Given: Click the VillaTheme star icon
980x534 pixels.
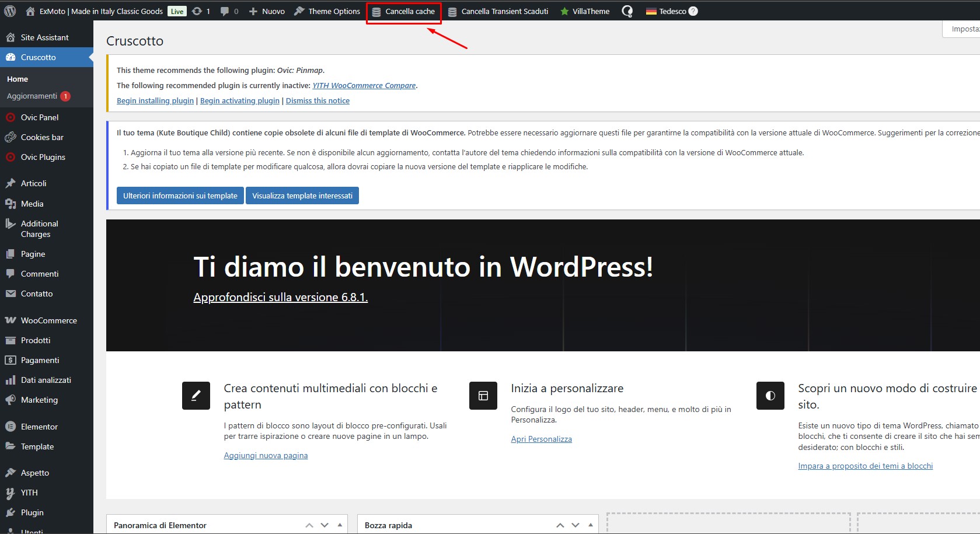Looking at the screenshot, I should [x=564, y=11].
